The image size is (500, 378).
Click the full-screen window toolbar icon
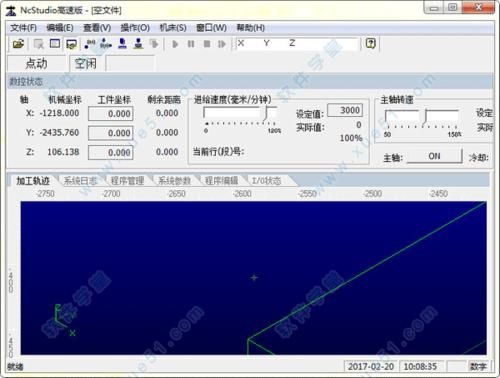point(55,44)
